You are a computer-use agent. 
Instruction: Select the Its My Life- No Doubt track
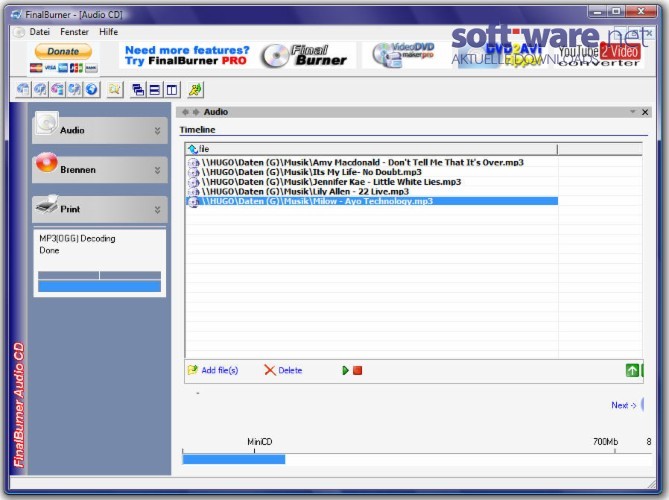point(372,172)
